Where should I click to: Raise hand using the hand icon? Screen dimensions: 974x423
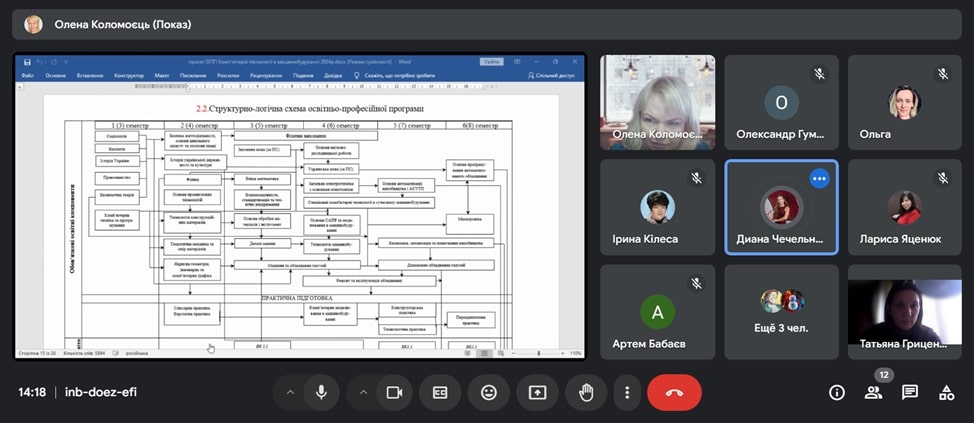coord(586,393)
